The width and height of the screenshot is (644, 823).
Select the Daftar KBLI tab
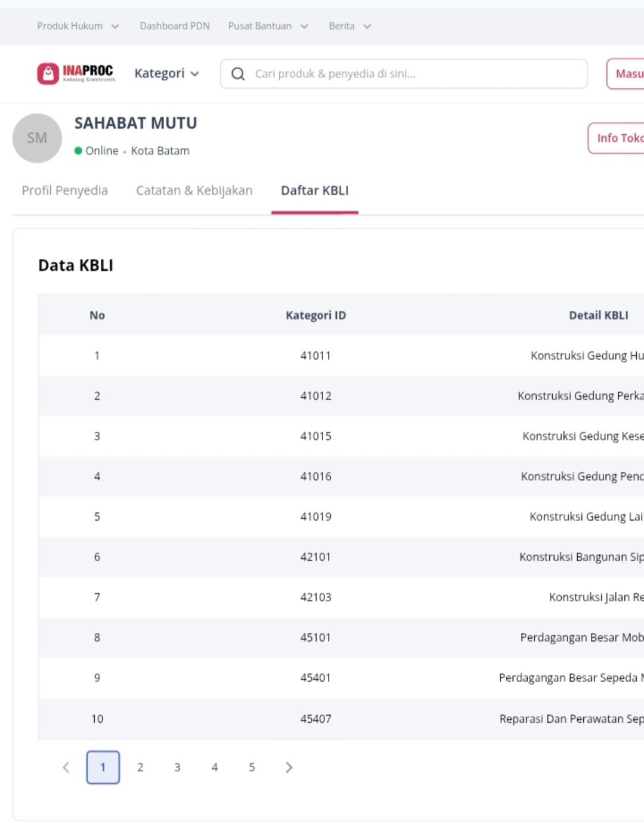[x=315, y=190]
